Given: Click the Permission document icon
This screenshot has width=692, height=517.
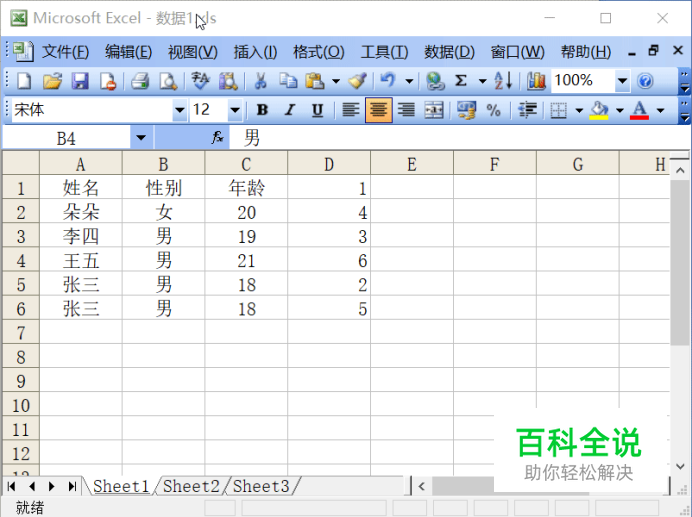Looking at the screenshot, I should [108, 81].
